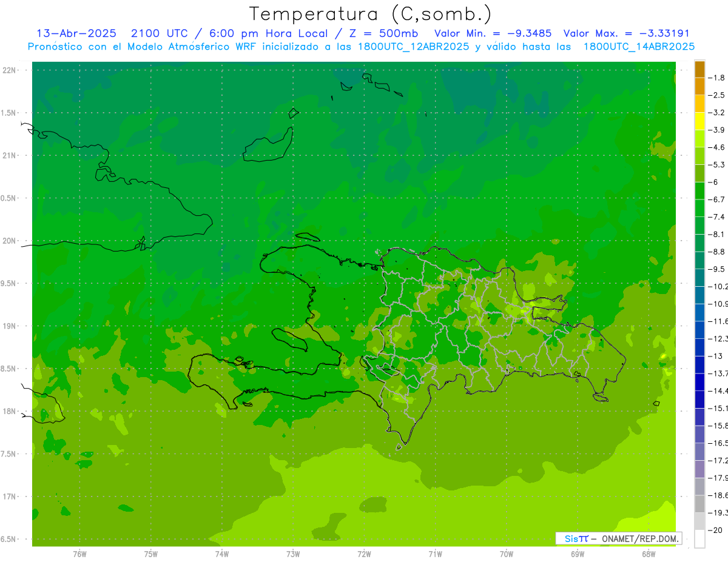The image size is (728, 562).
Task: Click the '-18.6' color bar value
Action: coord(718,495)
